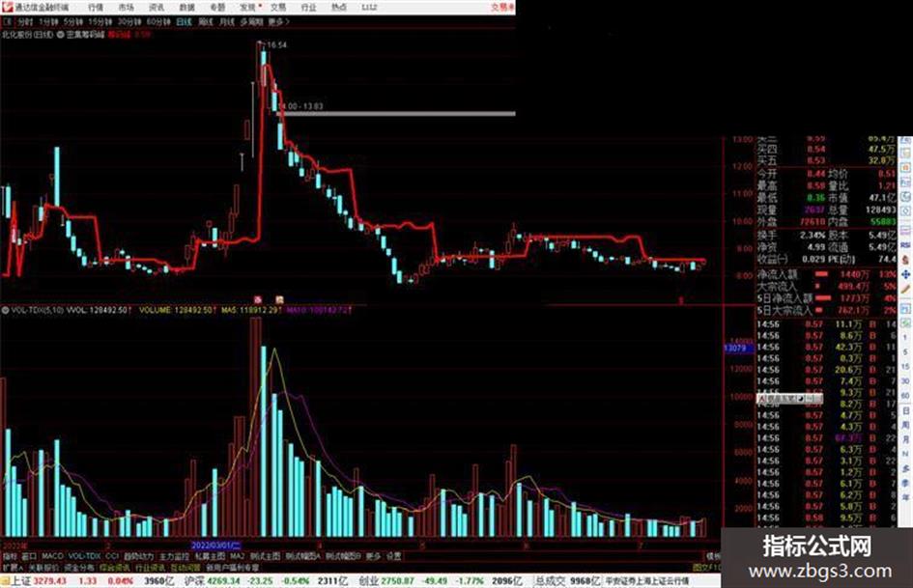This screenshot has height=588, width=913.
Task: Open the settings gear beside 密集筹码峰 label
Action: click(x=61, y=35)
